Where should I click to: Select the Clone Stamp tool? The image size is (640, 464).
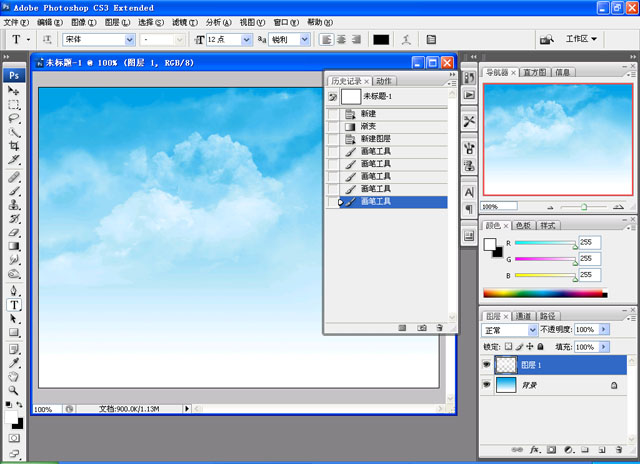[x=13, y=204]
